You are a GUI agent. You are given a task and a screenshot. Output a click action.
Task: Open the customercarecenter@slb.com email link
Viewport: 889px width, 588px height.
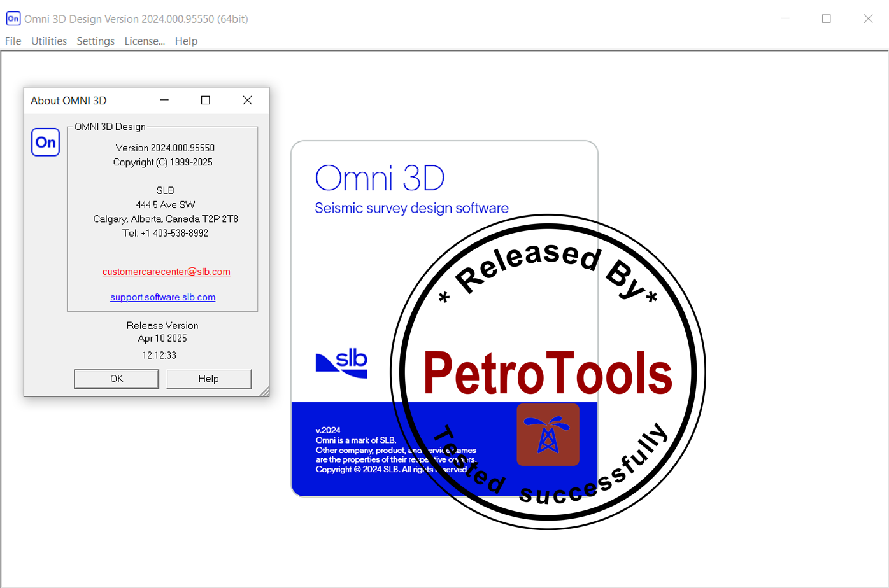(166, 272)
